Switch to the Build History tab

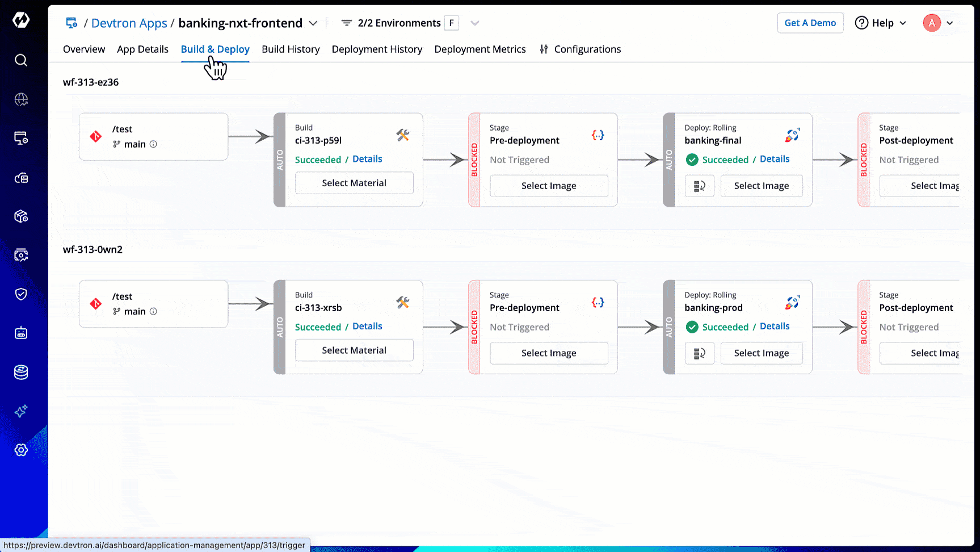pos(291,49)
